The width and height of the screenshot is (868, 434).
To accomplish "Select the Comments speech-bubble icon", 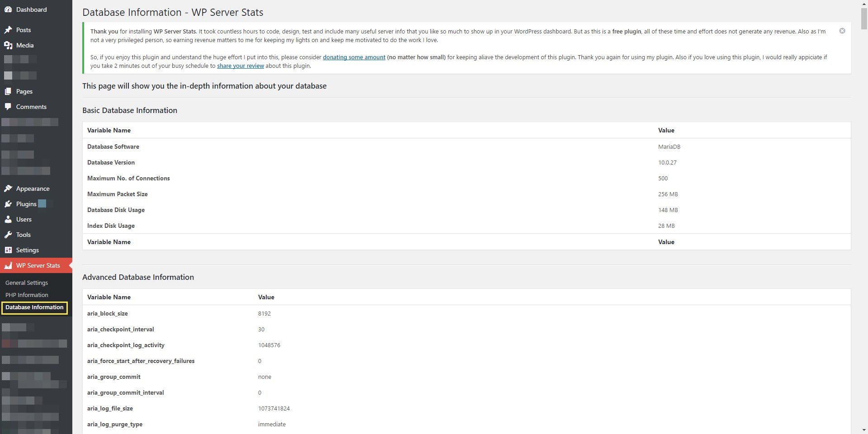I will (x=8, y=107).
